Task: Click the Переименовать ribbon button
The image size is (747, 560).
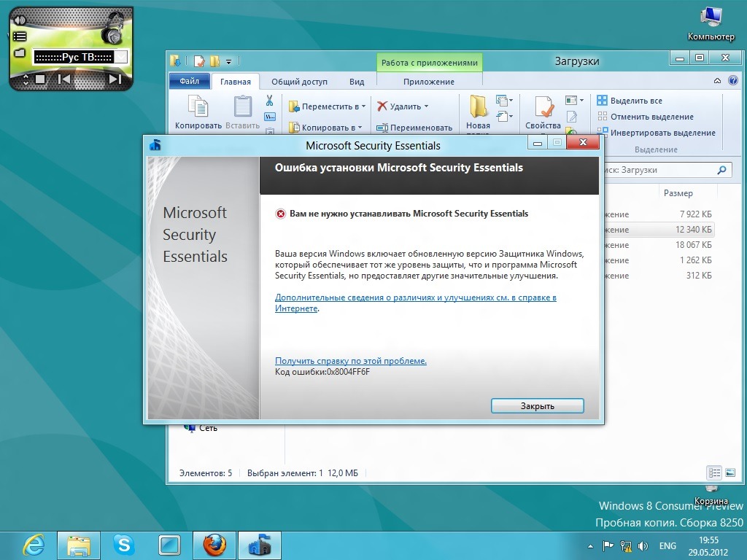Action: (x=414, y=127)
